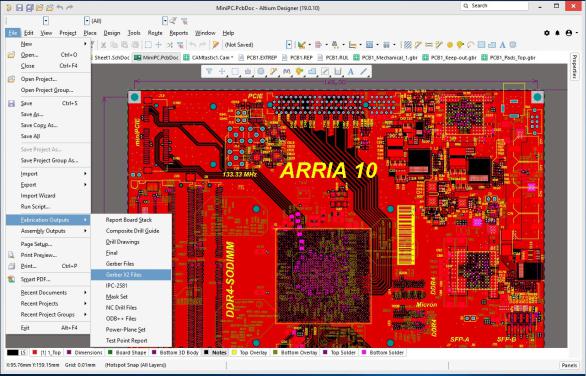Select the Place String text tool icon

[x=351, y=71]
